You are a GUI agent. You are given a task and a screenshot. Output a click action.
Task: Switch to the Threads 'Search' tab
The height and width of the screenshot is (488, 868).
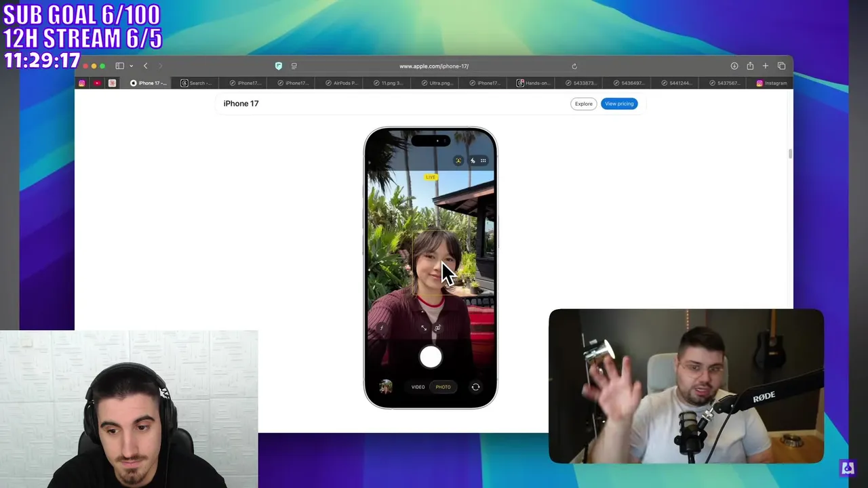click(197, 83)
